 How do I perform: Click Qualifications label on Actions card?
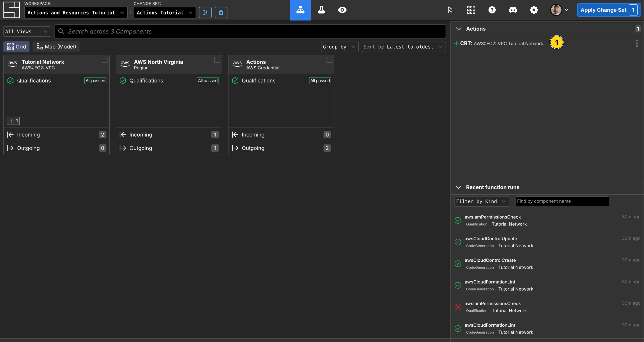(x=258, y=81)
